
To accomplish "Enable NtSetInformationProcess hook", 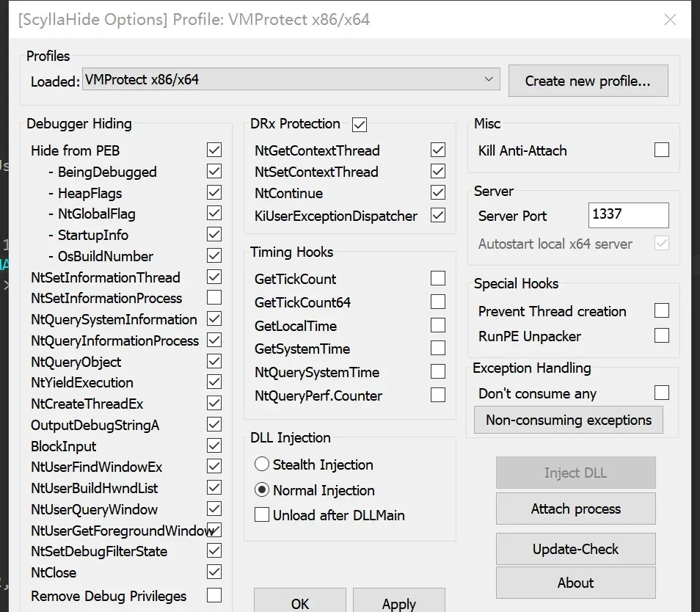I will pyautogui.click(x=214, y=297).
